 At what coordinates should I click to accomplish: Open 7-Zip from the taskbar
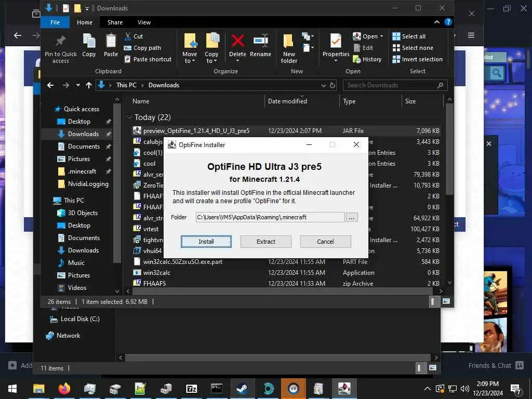tap(191, 389)
